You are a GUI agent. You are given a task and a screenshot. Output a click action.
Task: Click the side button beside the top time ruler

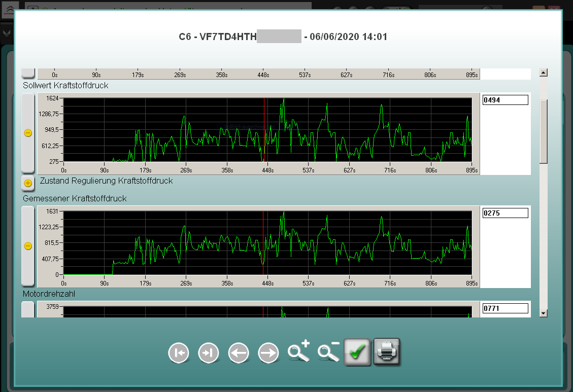coord(28,73)
